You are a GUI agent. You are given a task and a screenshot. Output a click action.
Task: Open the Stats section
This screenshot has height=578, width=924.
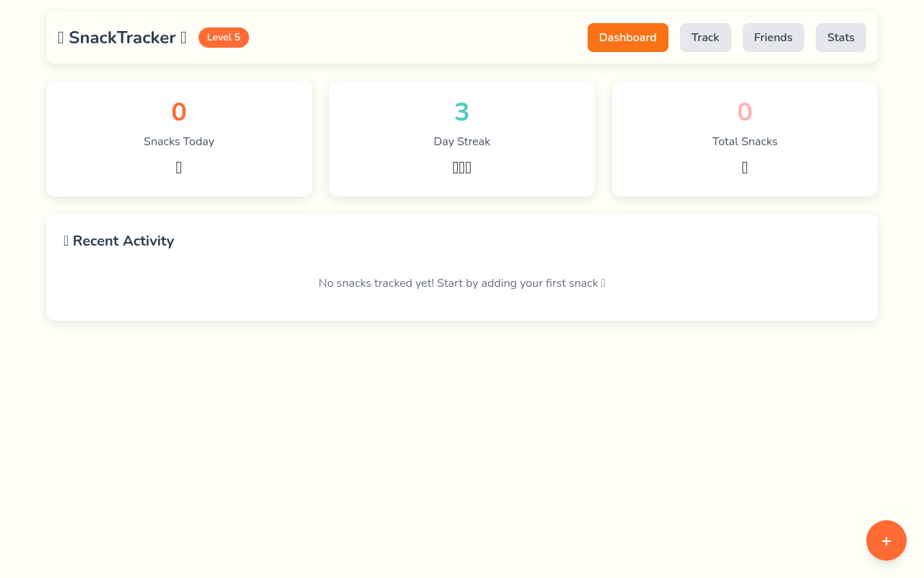(x=840, y=37)
